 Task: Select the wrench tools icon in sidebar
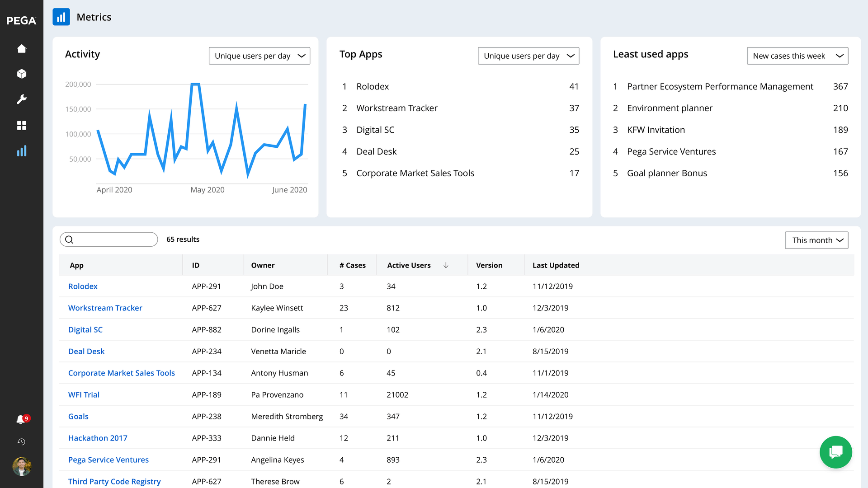(22, 99)
